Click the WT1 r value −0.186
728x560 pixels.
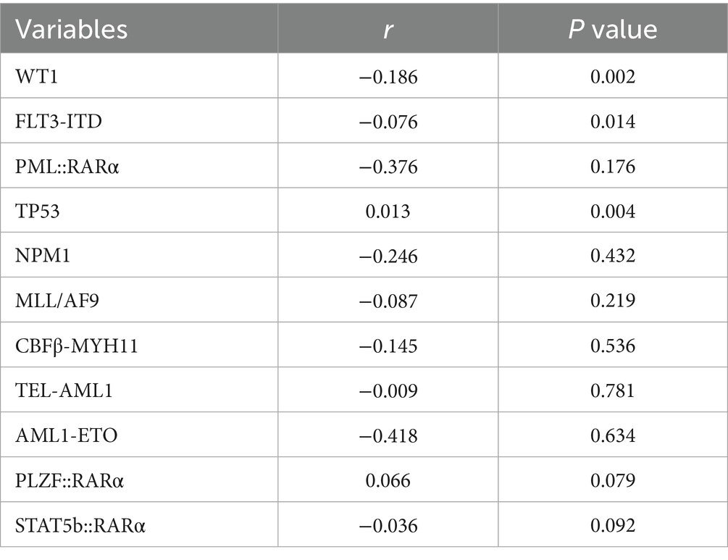pyautogui.click(x=388, y=76)
